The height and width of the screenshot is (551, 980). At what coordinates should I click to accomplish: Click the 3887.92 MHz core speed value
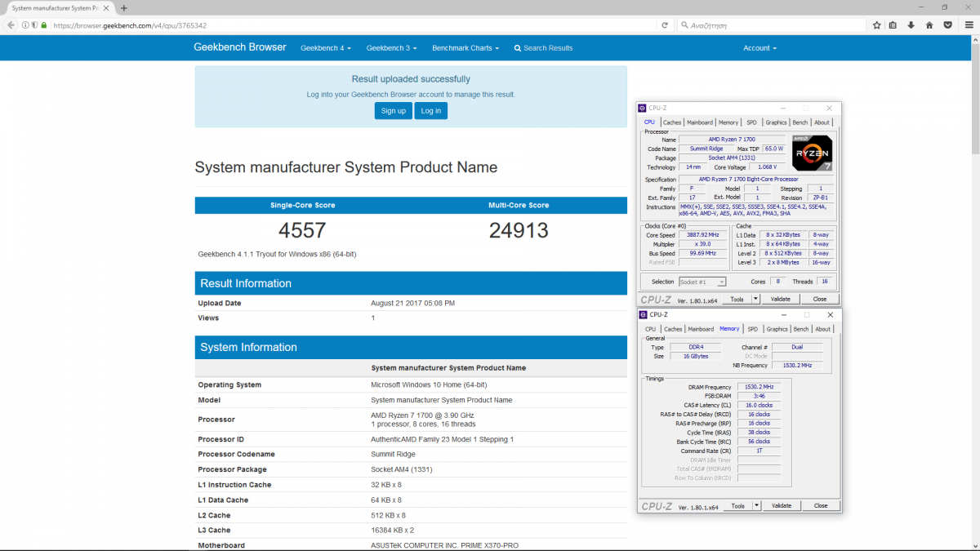702,235
